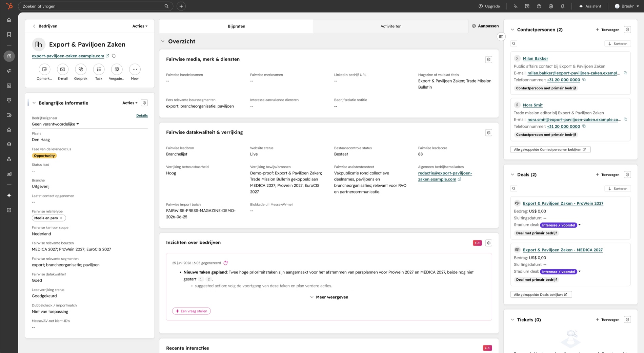
Task: Copy Milan Bakker's email address icon
Action: coord(625,73)
